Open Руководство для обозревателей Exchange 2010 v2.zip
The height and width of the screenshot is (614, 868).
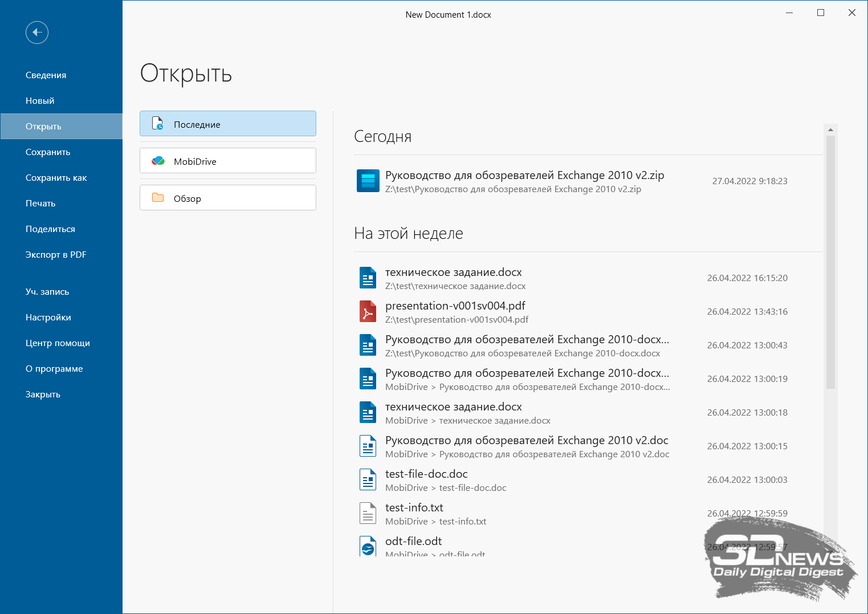tap(524, 175)
